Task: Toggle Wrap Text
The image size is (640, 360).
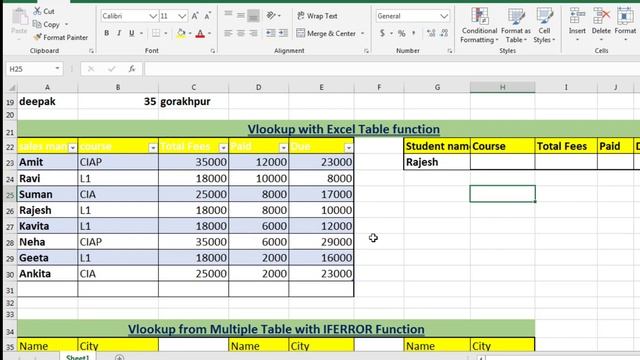Action: [318, 16]
